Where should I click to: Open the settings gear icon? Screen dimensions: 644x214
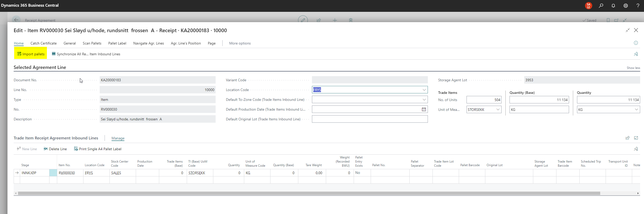point(626,6)
